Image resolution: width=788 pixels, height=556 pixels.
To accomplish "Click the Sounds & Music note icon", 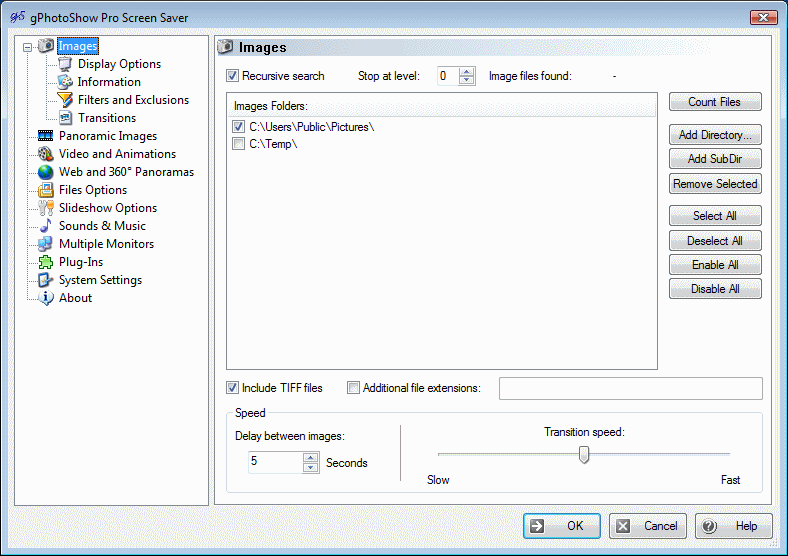I will tap(46, 226).
